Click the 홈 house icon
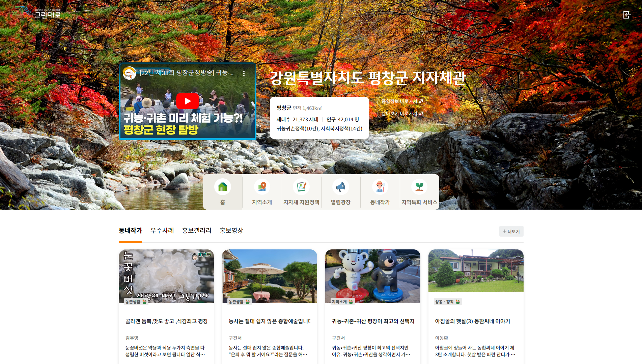Screen dimensions: 642x364 tap(222, 187)
